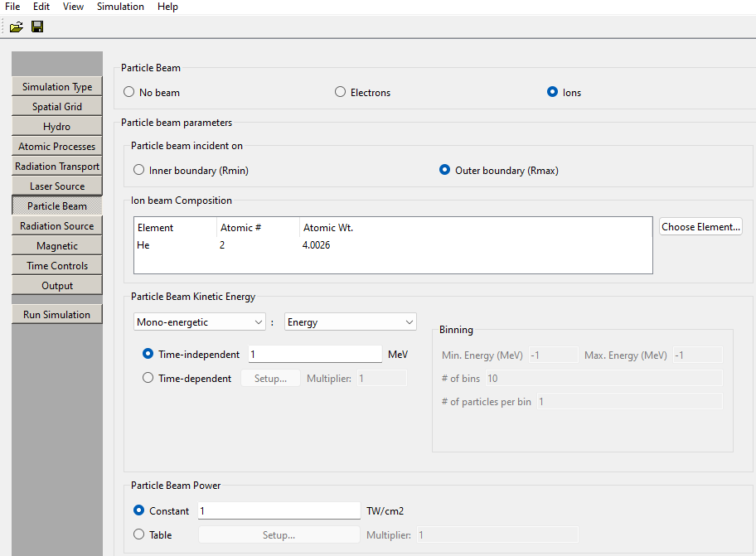The height and width of the screenshot is (556, 756).
Task: Expand the Mono-energetic dropdown
Action: coord(199,322)
